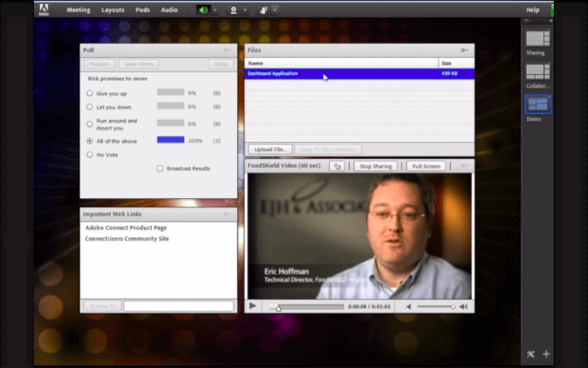Select the Demo layout thumbnail
This screenshot has height=368, width=588.
pos(538,104)
